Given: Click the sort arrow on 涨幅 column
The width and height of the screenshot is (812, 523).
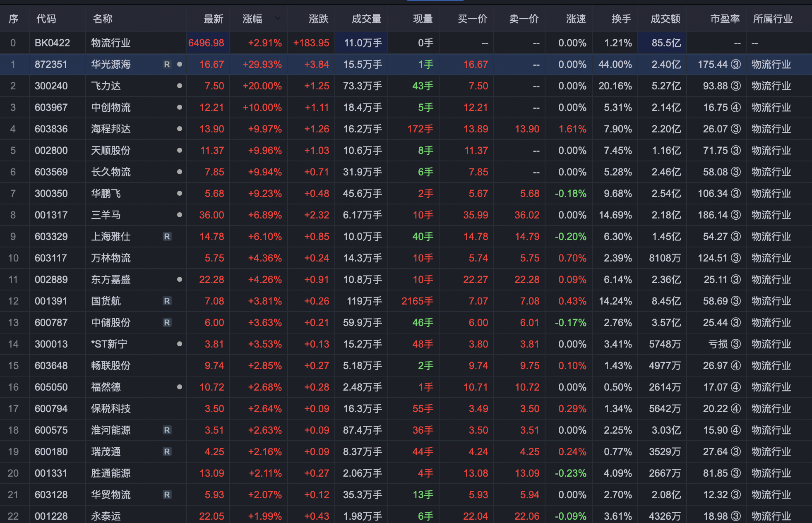Looking at the screenshot, I should (x=277, y=19).
